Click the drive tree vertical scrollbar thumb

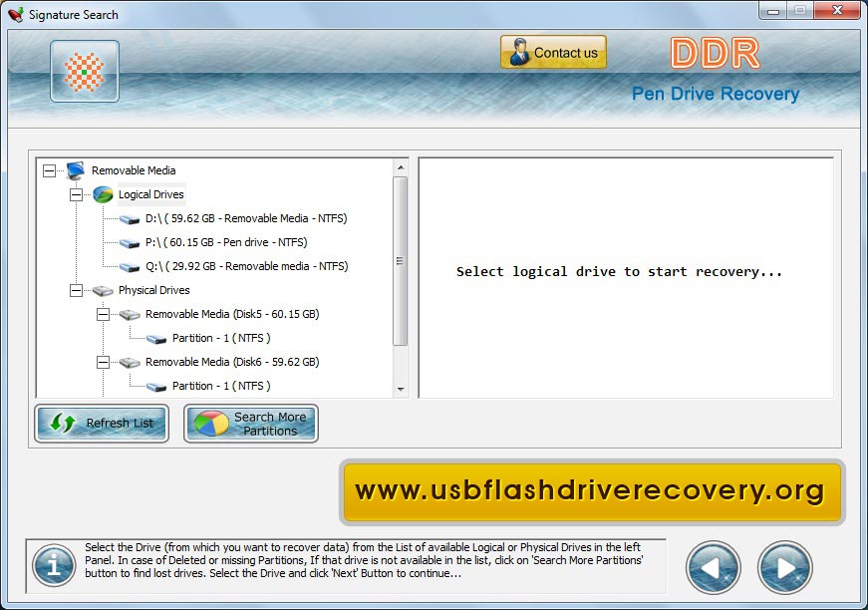point(401,261)
